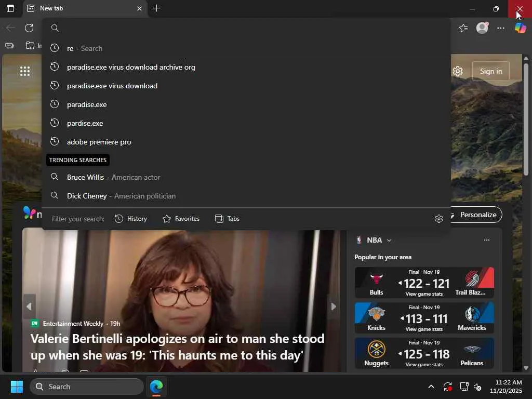Click the Mavericks team logo
This screenshot has height=399, width=532.
pyautogui.click(x=472, y=314)
